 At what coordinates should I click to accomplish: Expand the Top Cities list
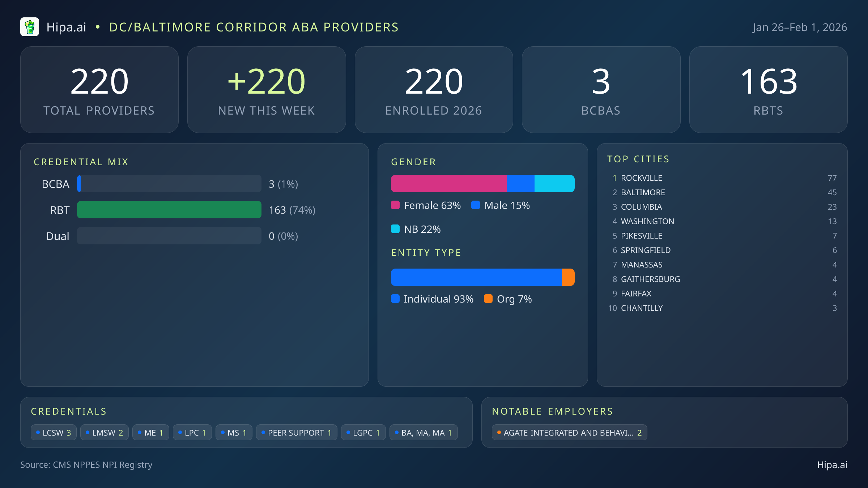click(638, 159)
